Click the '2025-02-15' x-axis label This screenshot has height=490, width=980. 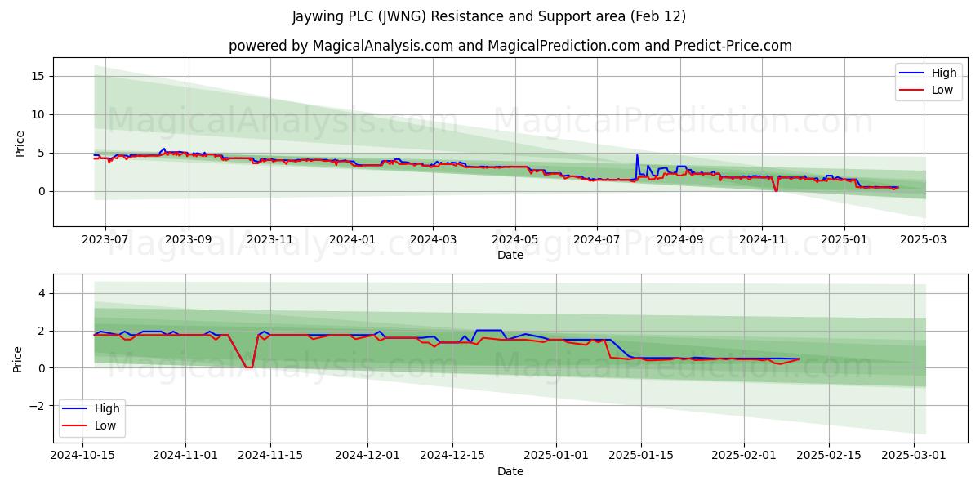[x=829, y=457]
